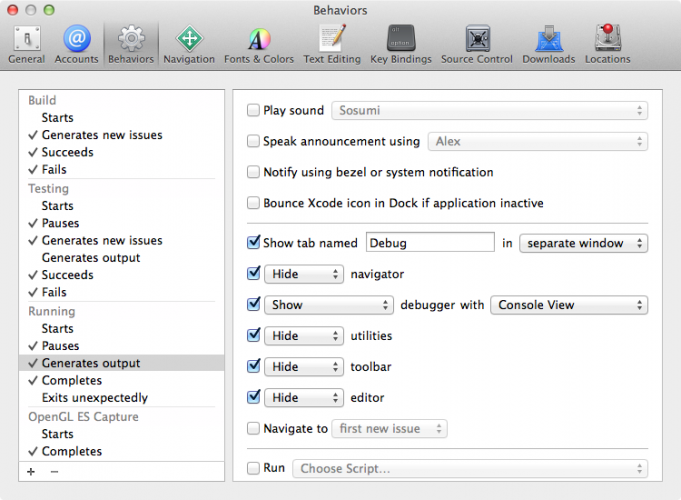The height and width of the screenshot is (500, 681).
Task: Open the Hide dropdown for utilities
Action: click(304, 336)
